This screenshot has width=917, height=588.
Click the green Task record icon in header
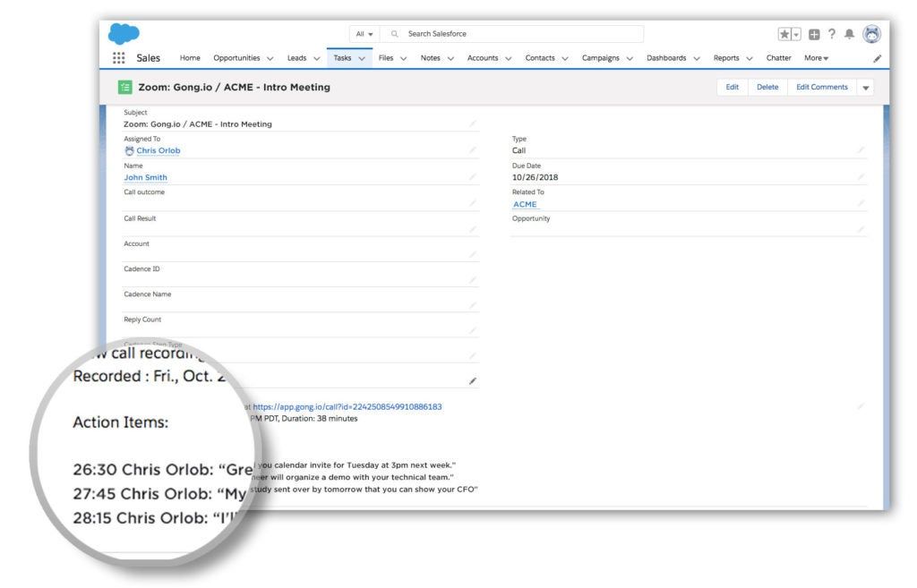click(124, 87)
